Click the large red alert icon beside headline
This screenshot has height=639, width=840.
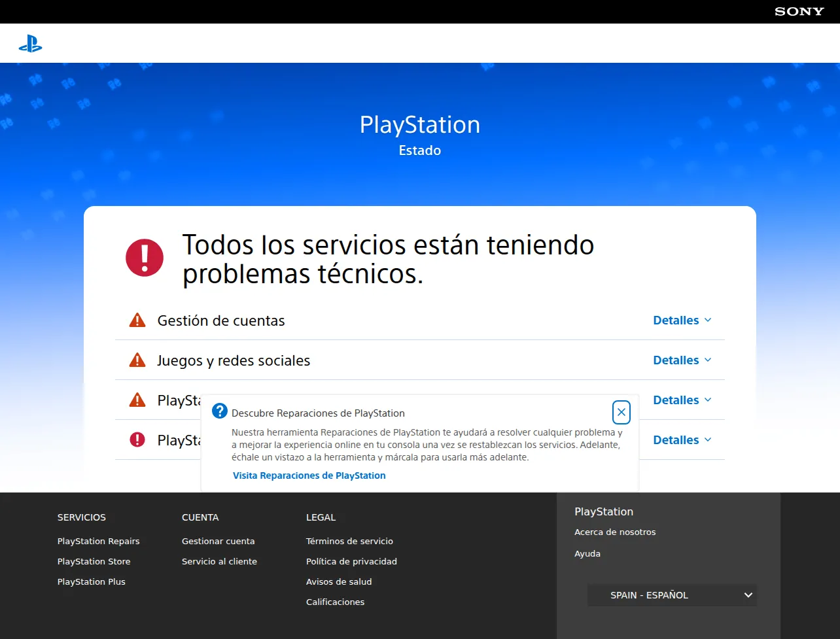click(x=145, y=258)
